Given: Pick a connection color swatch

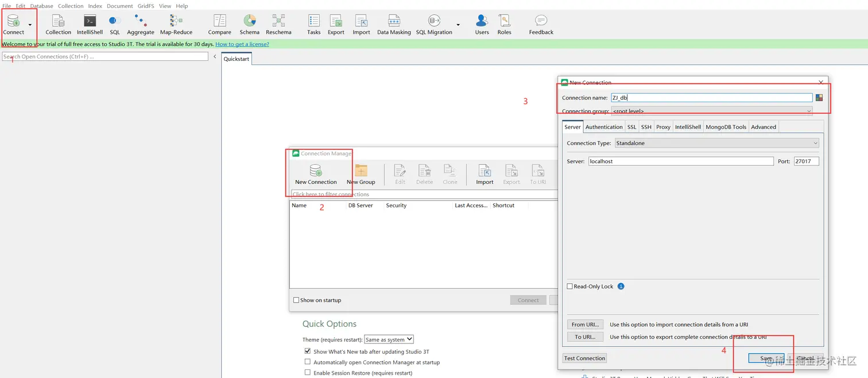Looking at the screenshot, I should (819, 98).
